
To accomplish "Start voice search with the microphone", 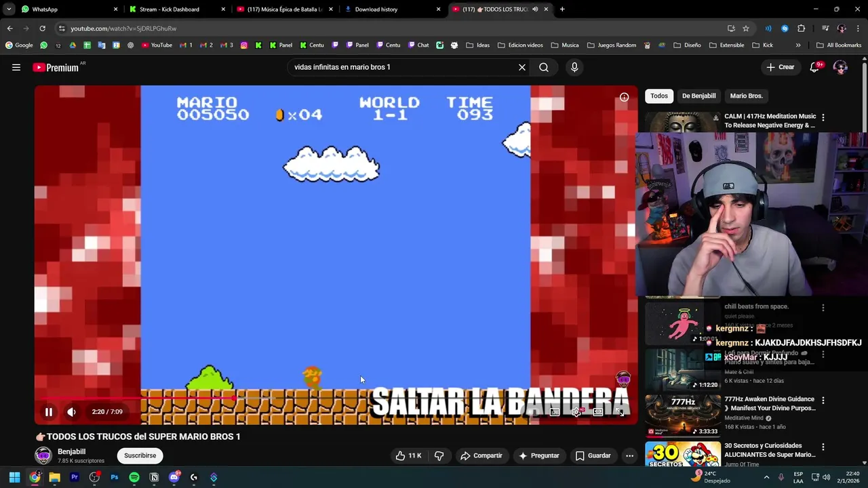I will coord(574,67).
